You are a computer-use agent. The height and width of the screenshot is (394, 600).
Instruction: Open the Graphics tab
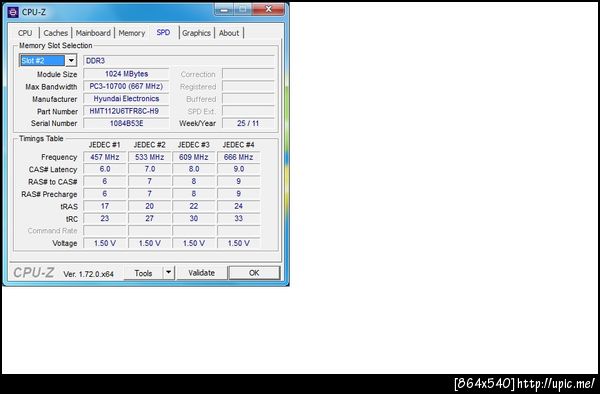[196, 33]
